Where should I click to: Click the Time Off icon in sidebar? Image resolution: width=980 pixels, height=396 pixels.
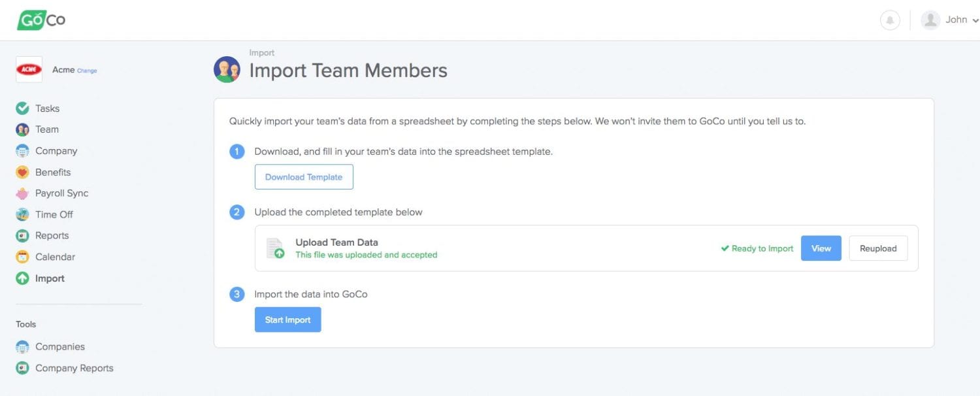[22, 215]
